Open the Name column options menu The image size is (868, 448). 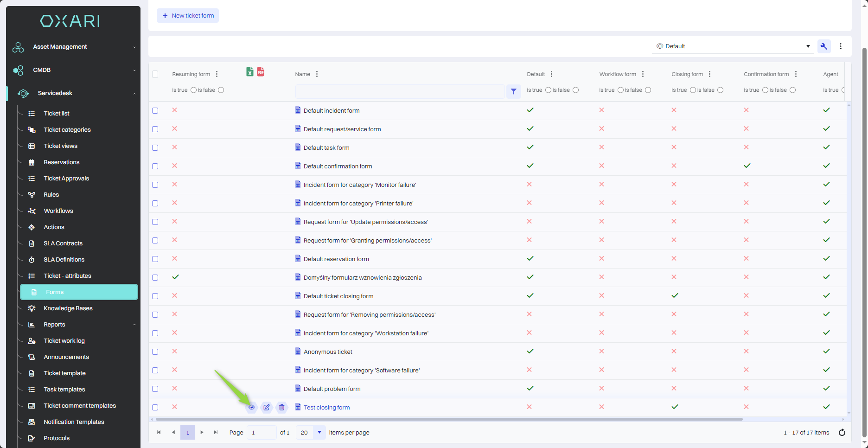(317, 74)
